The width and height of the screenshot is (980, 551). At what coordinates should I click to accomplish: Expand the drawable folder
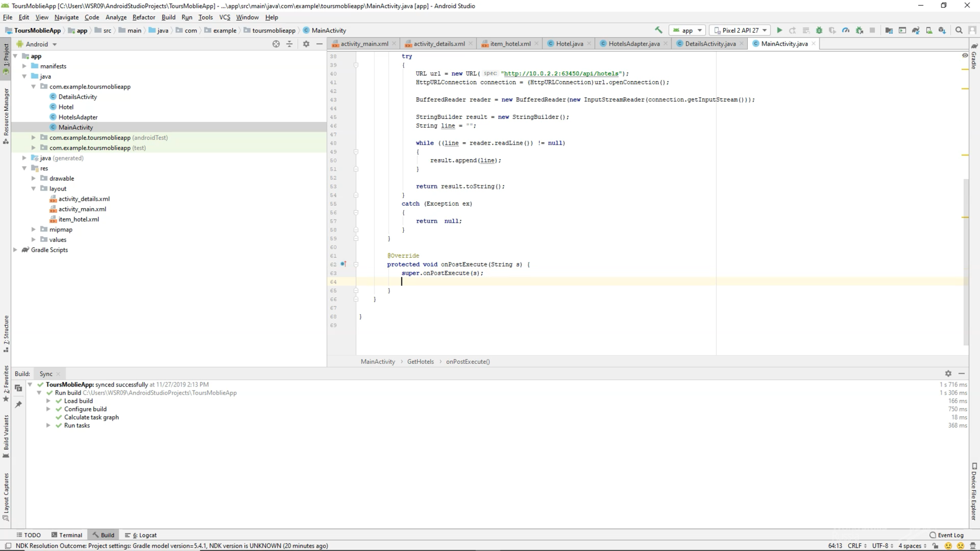pyautogui.click(x=34, y=178)
